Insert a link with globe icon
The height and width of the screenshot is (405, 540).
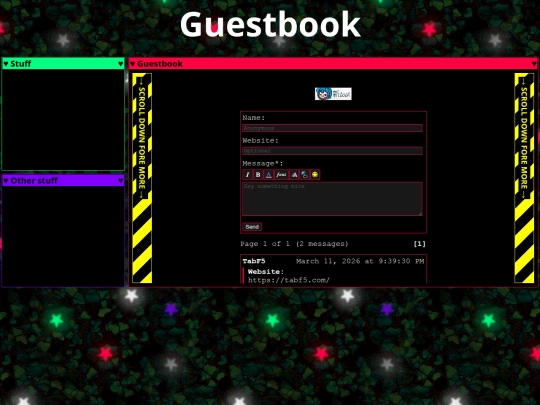(x=304, y=175)
